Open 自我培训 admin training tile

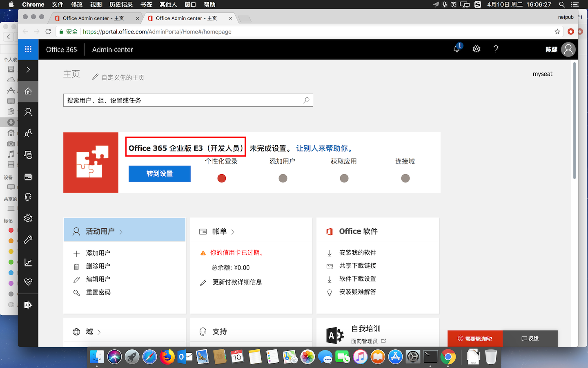tap(366, 329)
